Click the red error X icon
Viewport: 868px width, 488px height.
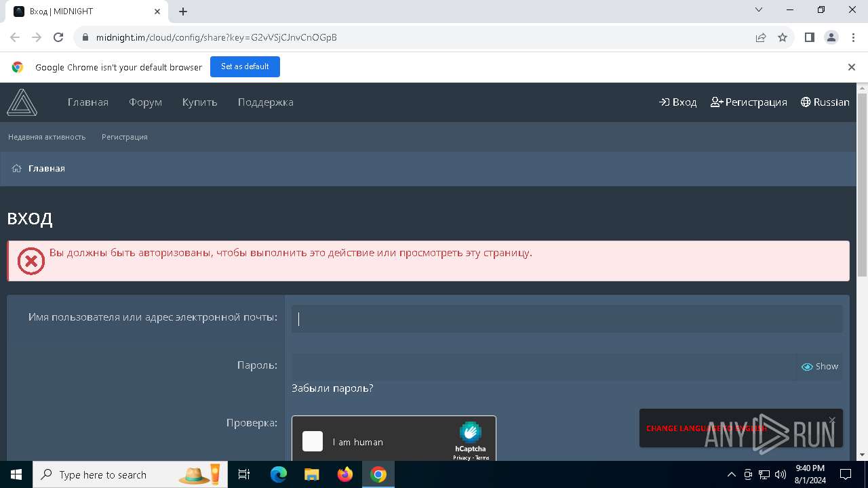point(31,261)
